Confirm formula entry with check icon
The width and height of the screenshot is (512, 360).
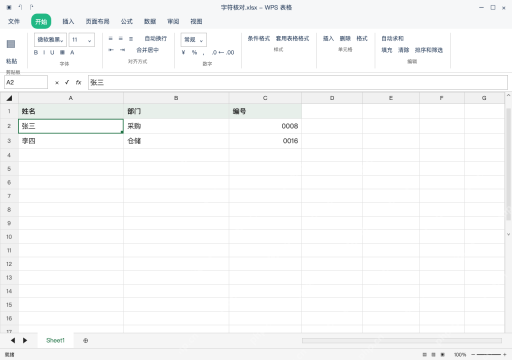pos(67,82)
